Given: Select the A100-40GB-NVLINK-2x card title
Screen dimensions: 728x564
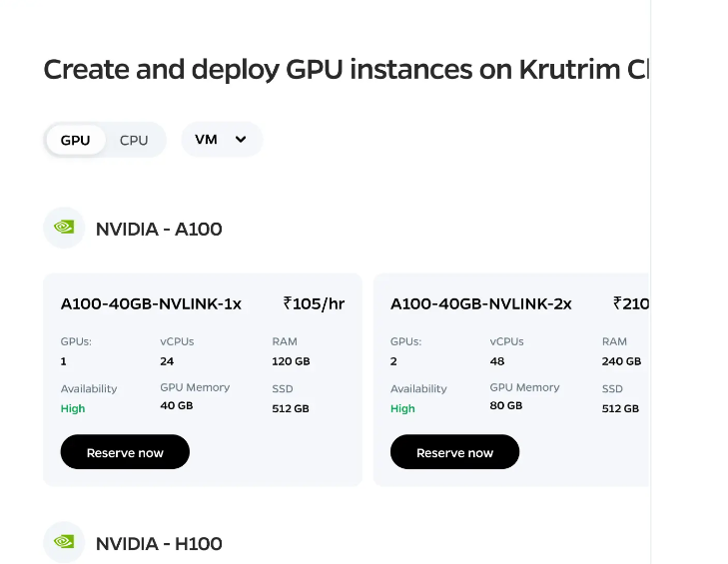Looking at the screenshot, I should pos(481,303).
